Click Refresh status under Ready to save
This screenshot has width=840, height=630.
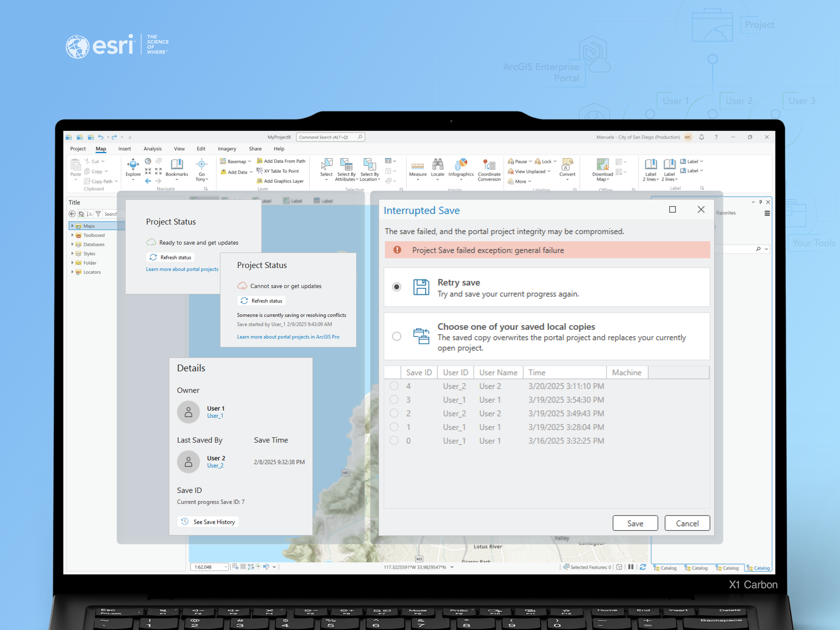(170, 257)
